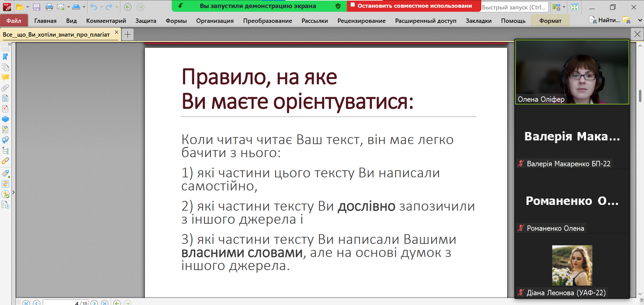Screen dimensions: 644x305
Task: Open the Преобразование ribbon tab
Action: pos(268,21)
